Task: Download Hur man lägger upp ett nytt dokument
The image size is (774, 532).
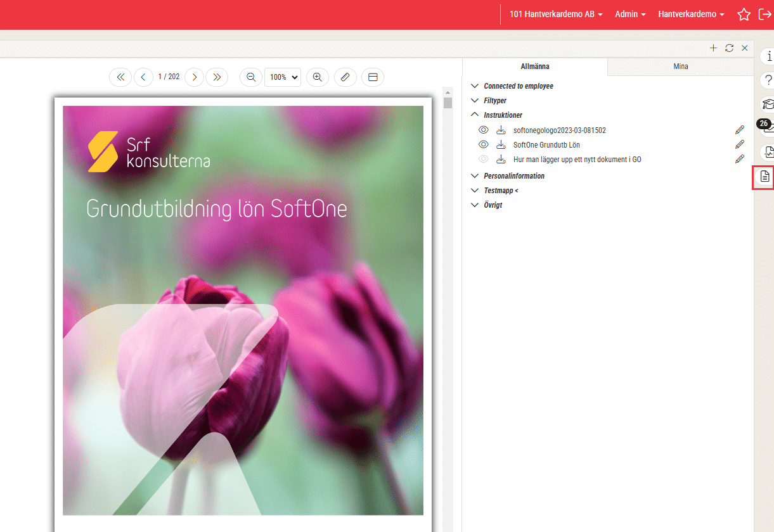Action: click(x=501, y=160)
